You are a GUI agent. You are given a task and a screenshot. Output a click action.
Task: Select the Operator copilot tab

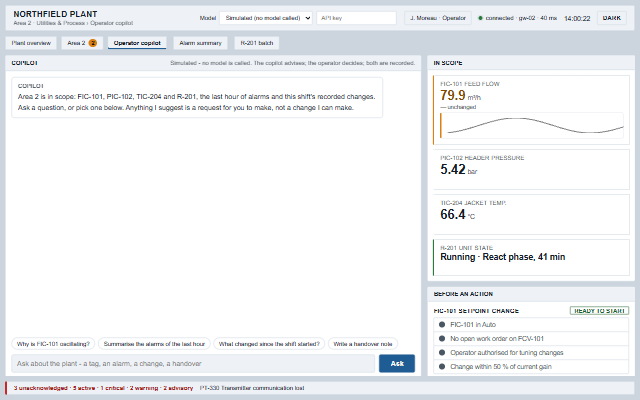(x=137, y=43)
